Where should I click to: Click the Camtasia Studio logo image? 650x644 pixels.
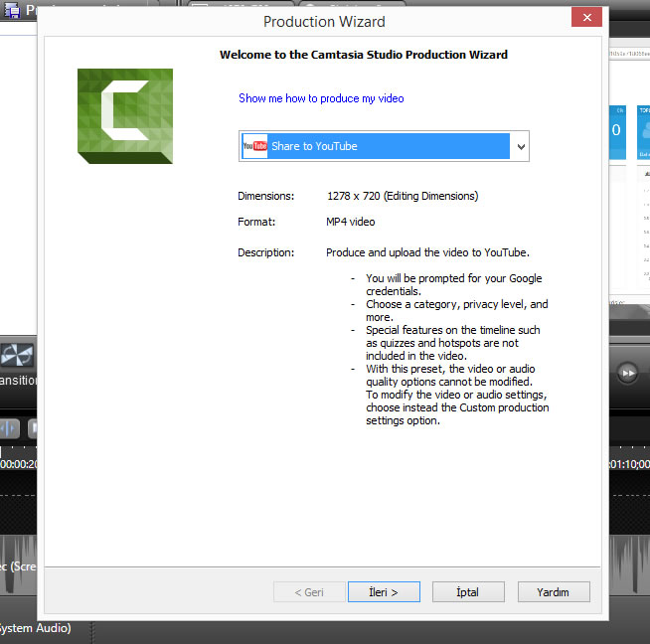click(x=125, y=116)
